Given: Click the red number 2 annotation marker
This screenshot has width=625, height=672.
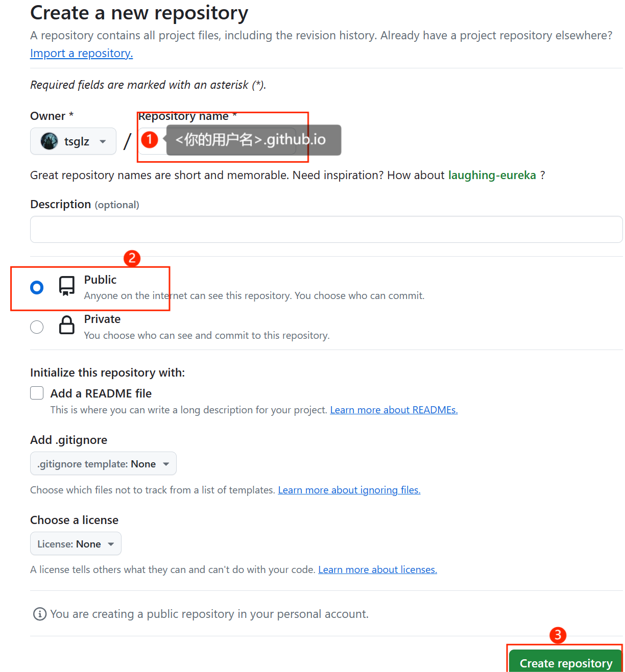Looking at the screenshot, I should [x=132, y=258].
